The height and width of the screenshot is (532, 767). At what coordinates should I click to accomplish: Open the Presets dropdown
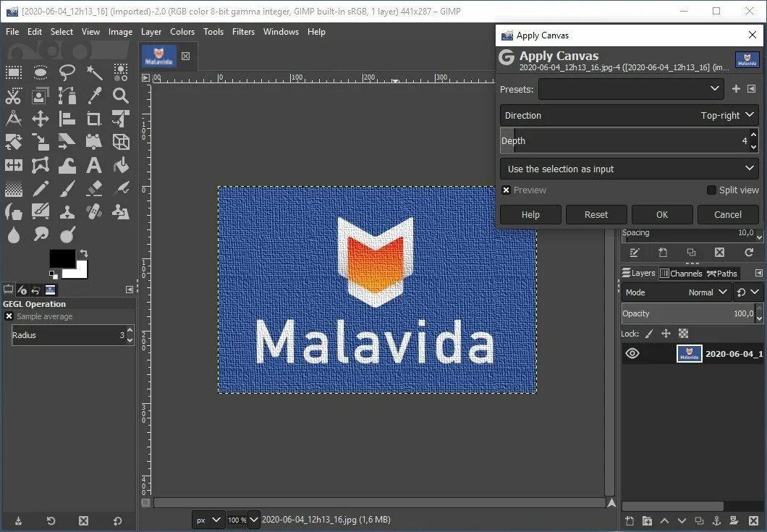pyautogui.click(x=631, y=89)
